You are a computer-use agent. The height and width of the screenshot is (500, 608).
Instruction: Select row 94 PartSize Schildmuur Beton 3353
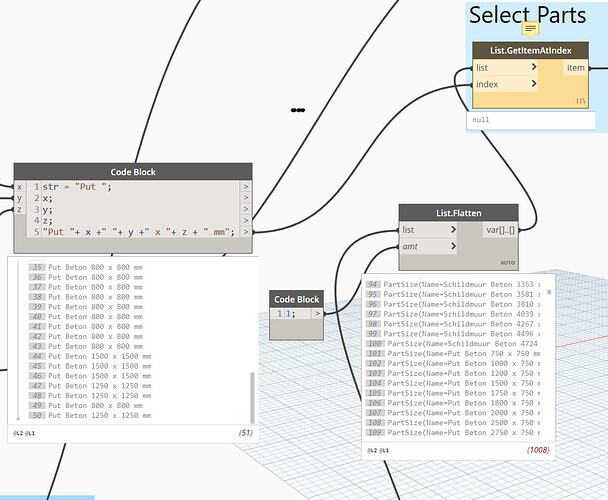point(453,284)
